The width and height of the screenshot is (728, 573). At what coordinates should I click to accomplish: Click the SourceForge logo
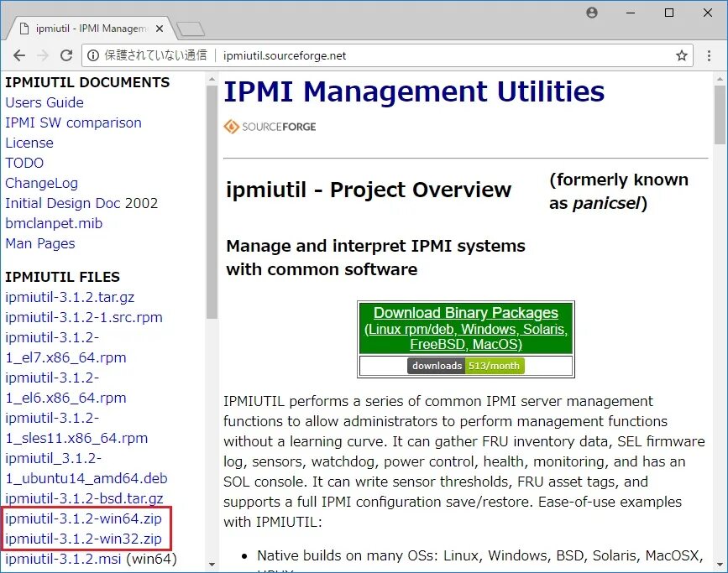(x=270, y=127)
